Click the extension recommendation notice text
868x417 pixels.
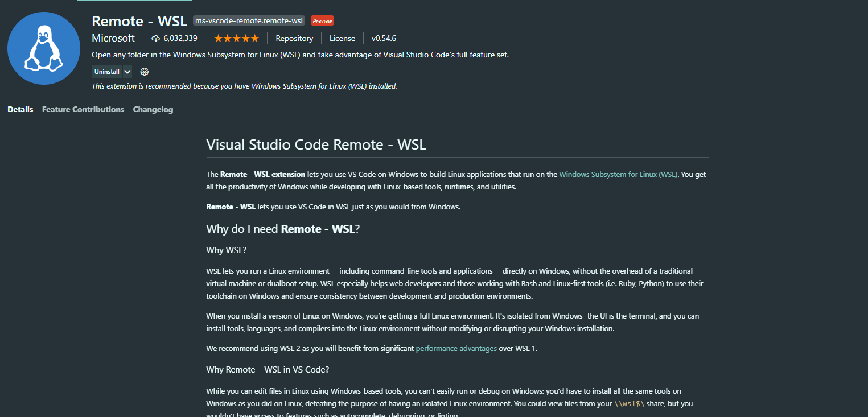[244, 86]
